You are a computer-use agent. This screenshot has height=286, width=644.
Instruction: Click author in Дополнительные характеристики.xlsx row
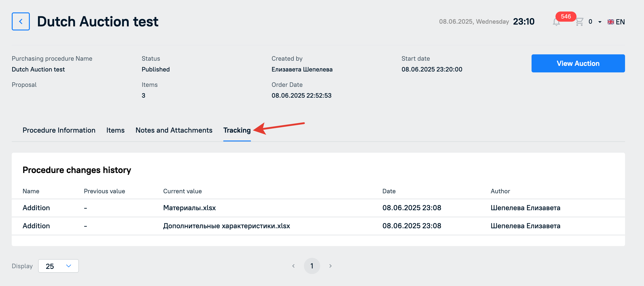pyautogui.click(x=525, y=226)
